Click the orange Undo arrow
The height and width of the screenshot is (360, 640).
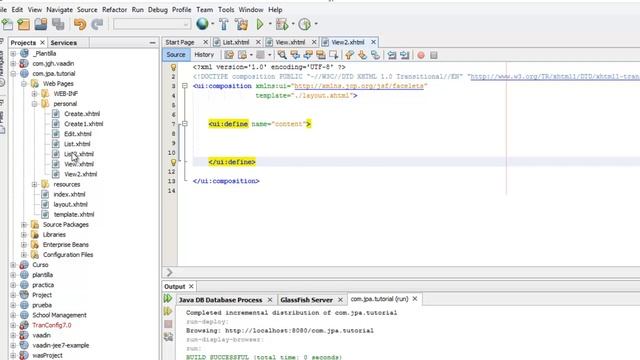pos(80,24)
